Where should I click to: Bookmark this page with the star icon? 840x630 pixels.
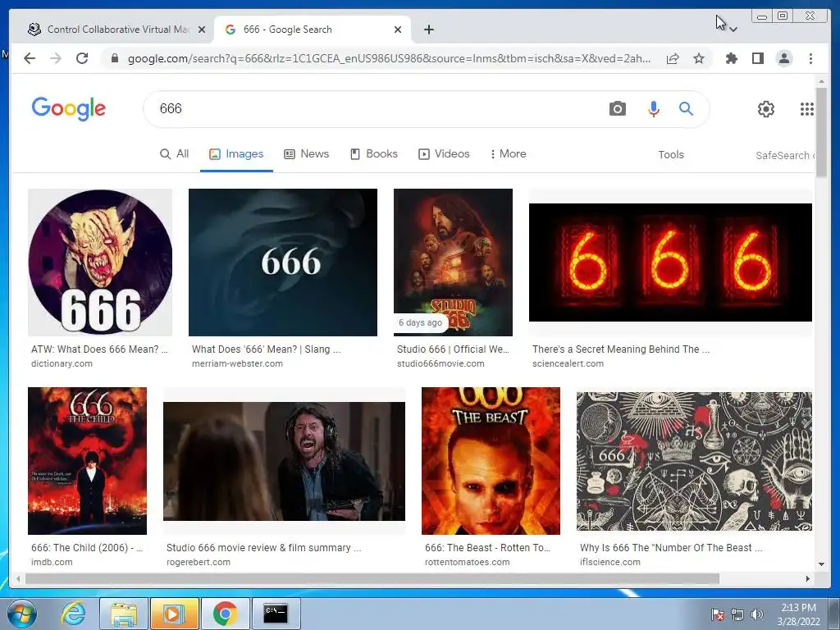coord(699,58)
